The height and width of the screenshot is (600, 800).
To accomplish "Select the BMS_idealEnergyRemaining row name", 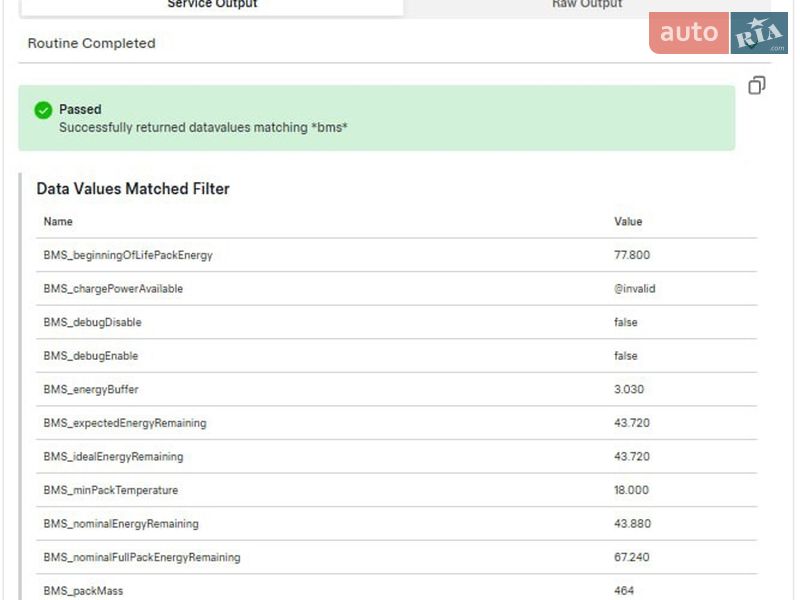I will (x=113, y=457).
